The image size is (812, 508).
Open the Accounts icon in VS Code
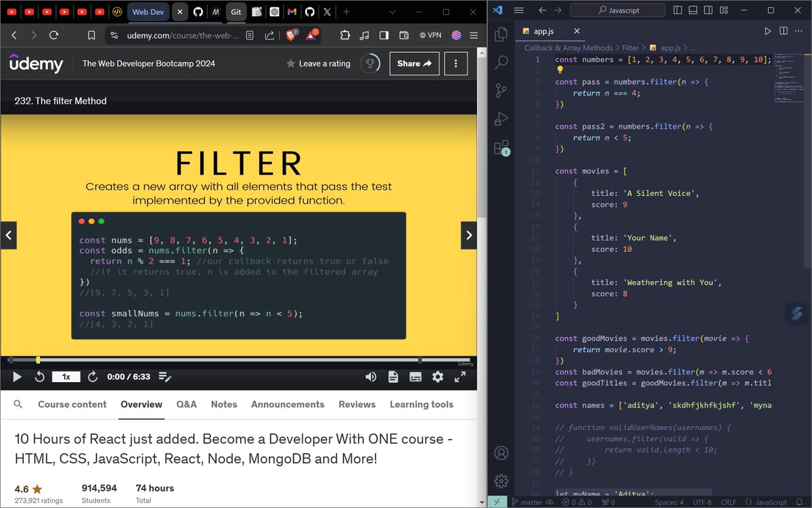coord(501,452)
